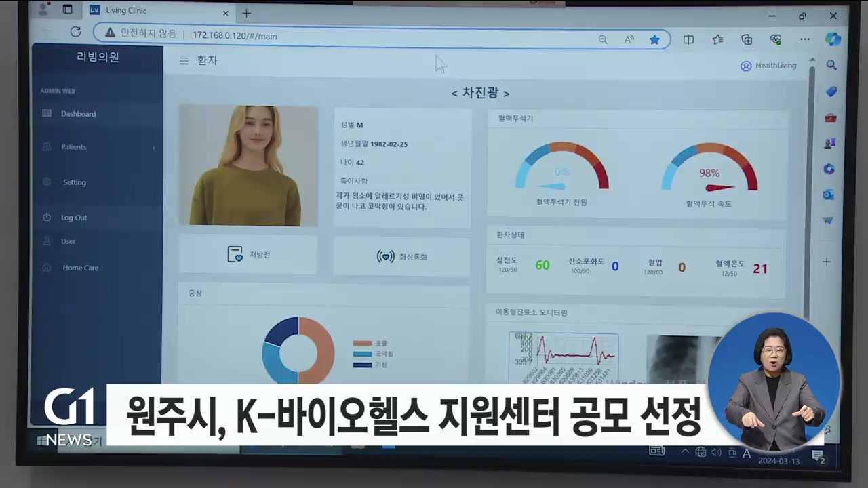Click the hamburger menu icon beside 환자
The width and height of the screenshot is (868, 488).
tap(184, 61)
